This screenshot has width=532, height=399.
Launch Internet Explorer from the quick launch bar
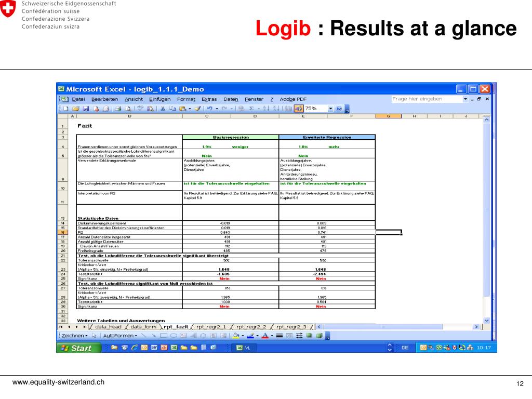(x=135, y=348)
